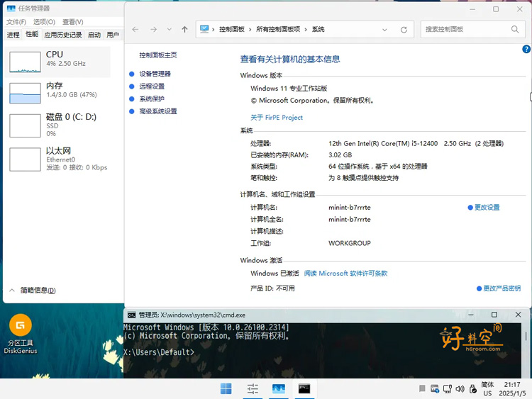The width and height of the screenshot is (532, 399).
Task: Open address bar history dropdown
Action: tap(384, 30)
